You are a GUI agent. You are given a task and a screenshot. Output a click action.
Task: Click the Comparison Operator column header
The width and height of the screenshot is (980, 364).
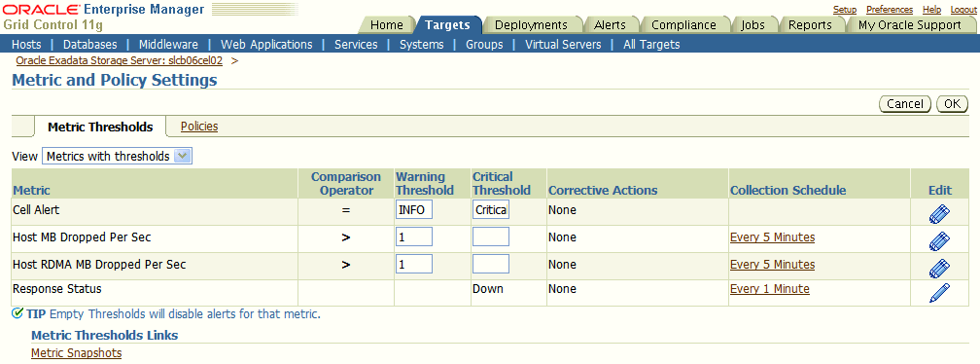(346, 183)
